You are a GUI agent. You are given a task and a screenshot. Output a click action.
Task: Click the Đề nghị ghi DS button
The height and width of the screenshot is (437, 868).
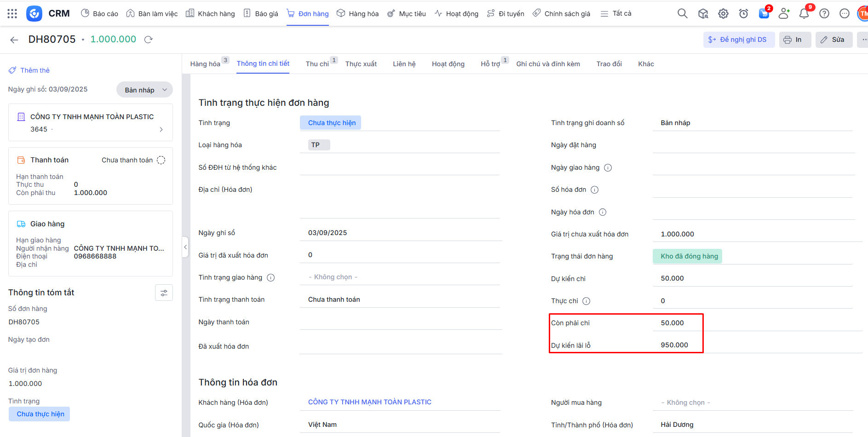coord(739,40)
